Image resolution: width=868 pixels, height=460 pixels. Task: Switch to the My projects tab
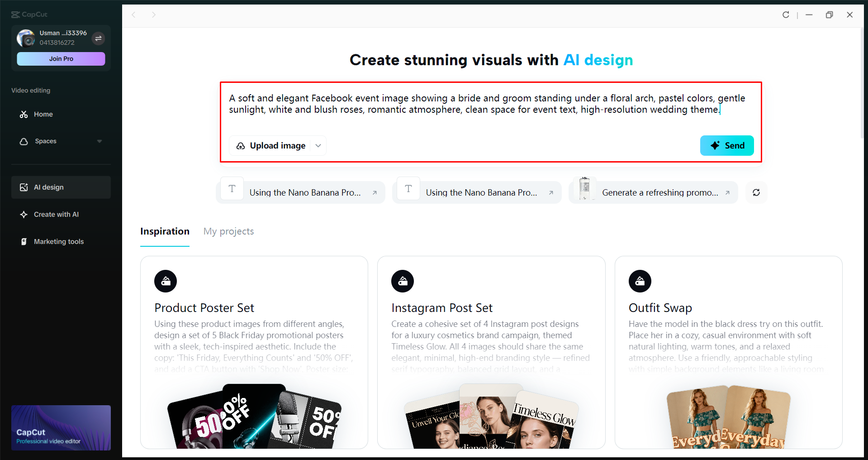(228, 231)
